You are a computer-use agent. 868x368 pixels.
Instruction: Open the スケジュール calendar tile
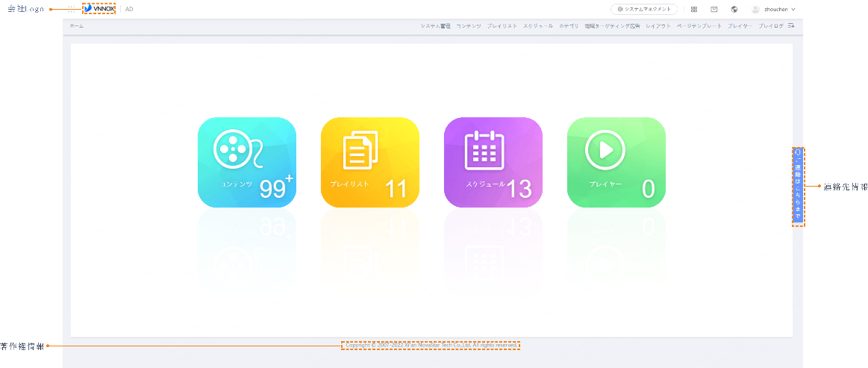[493, 162]
